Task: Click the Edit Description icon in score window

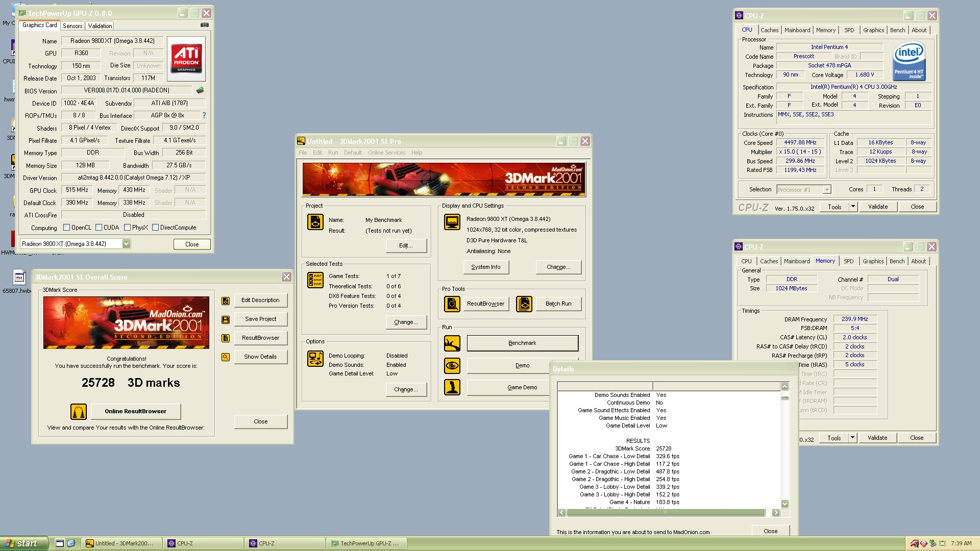Action: (x=226, y=301)
